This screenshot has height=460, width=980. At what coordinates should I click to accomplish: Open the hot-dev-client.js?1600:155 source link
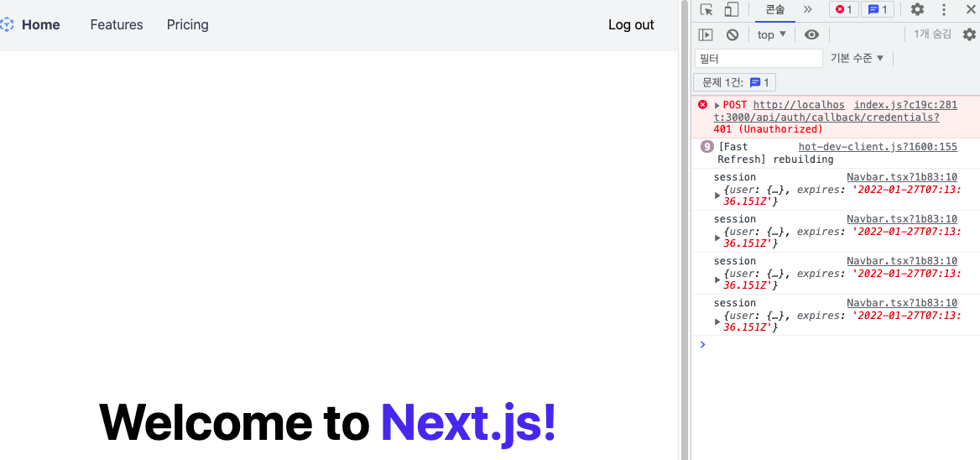tap(878, 147)
